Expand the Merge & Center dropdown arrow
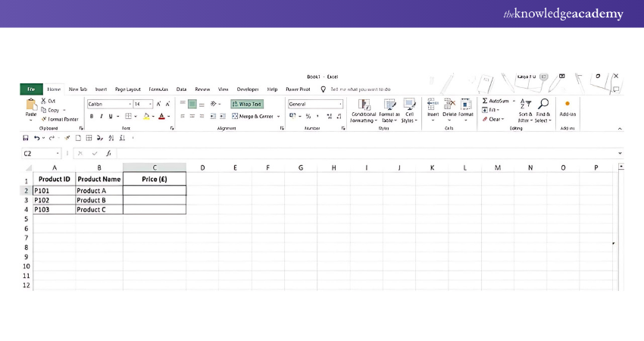 coord(279,116)
